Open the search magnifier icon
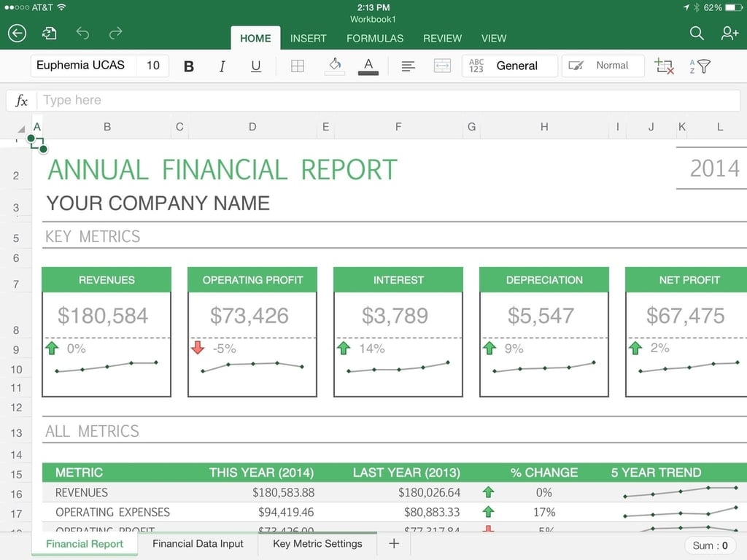The image size is (747, 560). (697, 33)
